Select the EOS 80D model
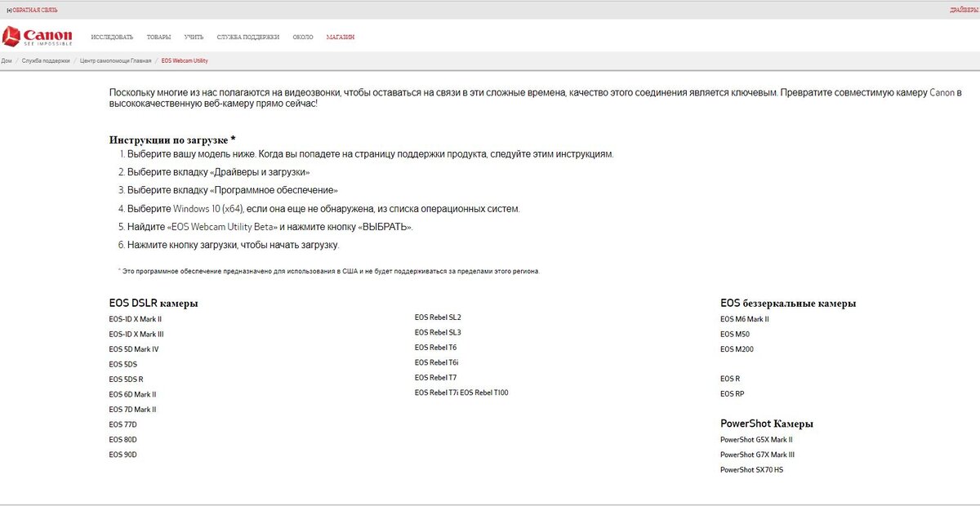The width and height of the screenshot is (980, 506). pos(122,440)
